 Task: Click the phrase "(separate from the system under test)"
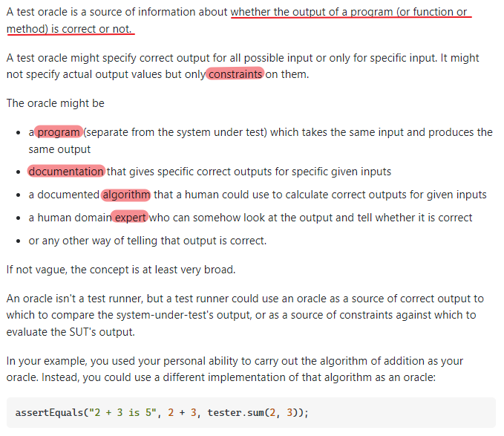[175, 132]
